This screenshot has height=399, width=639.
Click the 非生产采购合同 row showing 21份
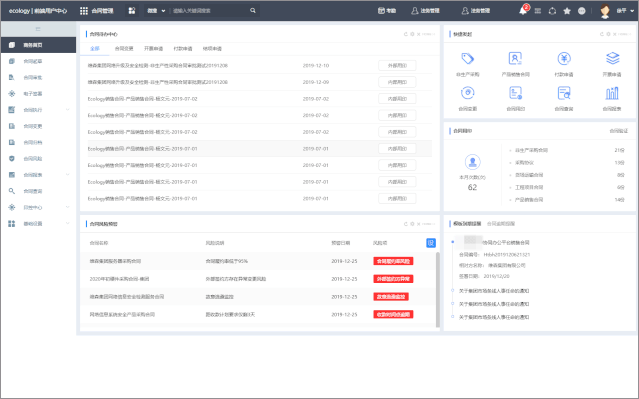tap(567, 150)
